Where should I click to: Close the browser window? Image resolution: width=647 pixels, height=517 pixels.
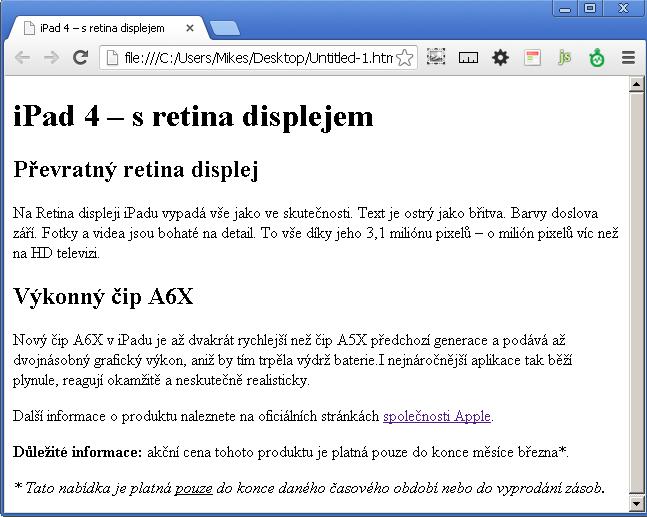(623, 8)
